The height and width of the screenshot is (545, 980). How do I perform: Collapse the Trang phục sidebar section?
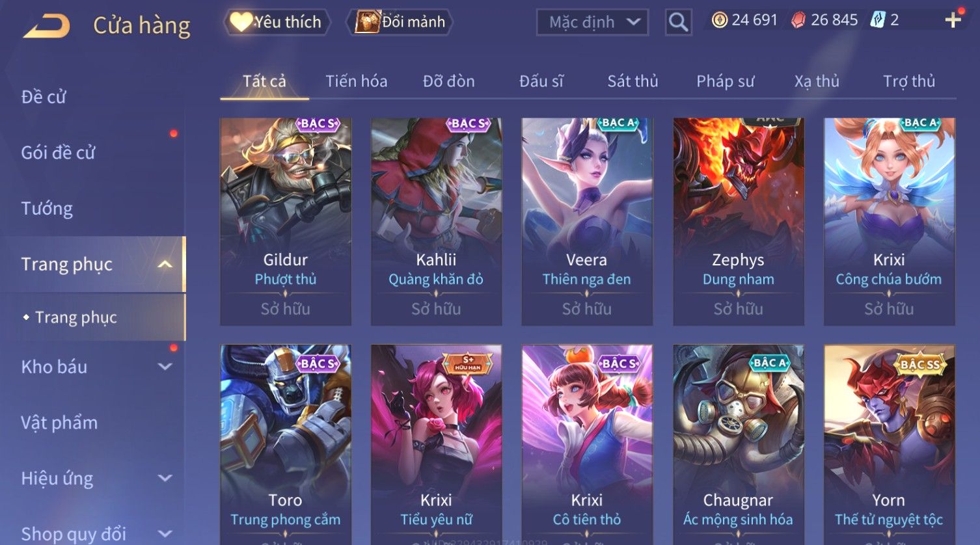click(x=165, y=264)
